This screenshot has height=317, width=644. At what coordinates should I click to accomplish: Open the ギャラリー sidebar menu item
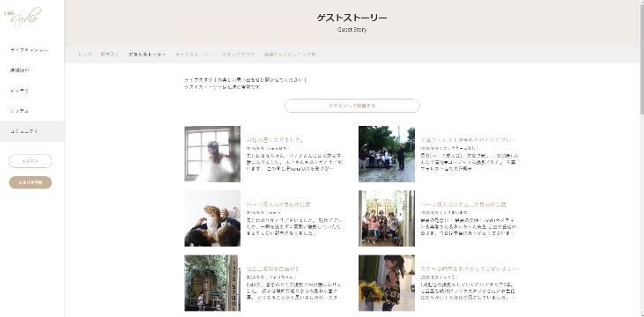click(x=19, y=91)
